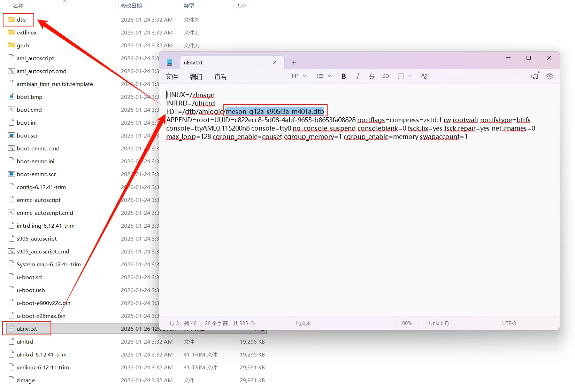Clear text formatting

coord(424,76)
